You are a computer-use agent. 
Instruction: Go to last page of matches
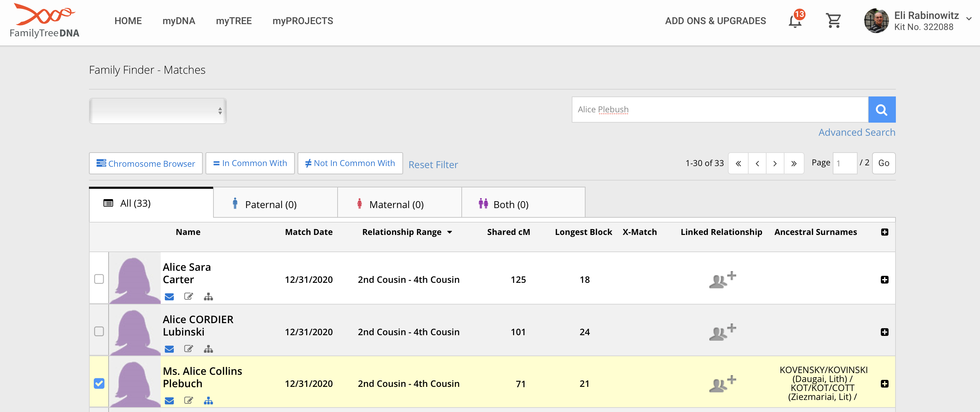[793, 163]
